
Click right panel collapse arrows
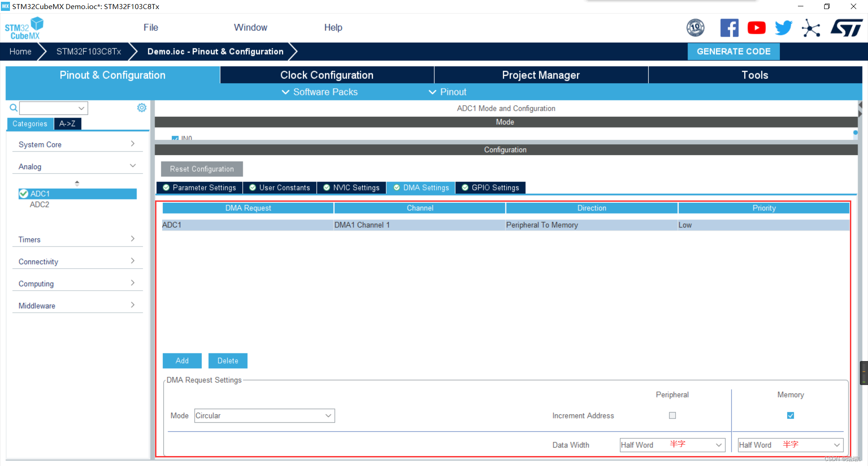click(860, 109)
